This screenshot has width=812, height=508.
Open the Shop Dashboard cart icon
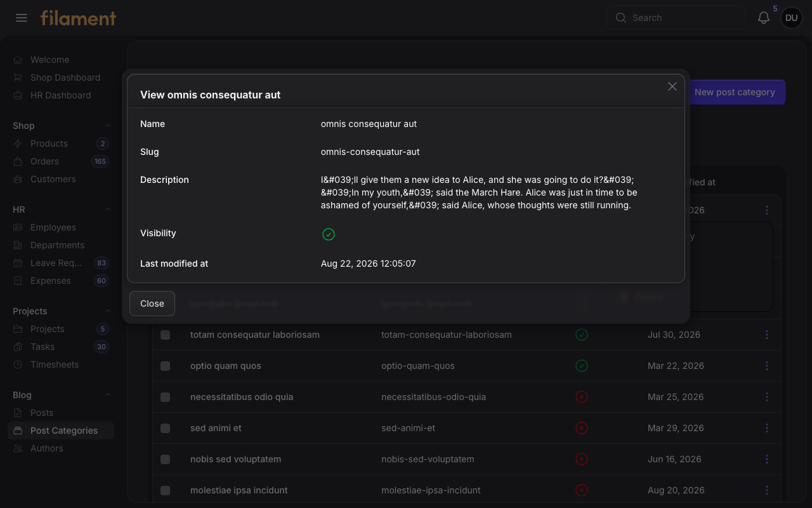pyautogui.click(x=18, y=77)
